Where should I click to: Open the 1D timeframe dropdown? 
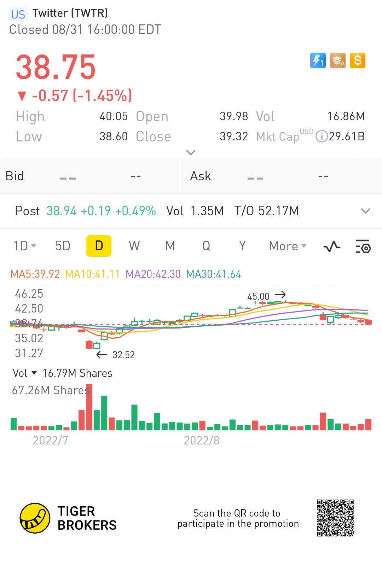(25, 246)
